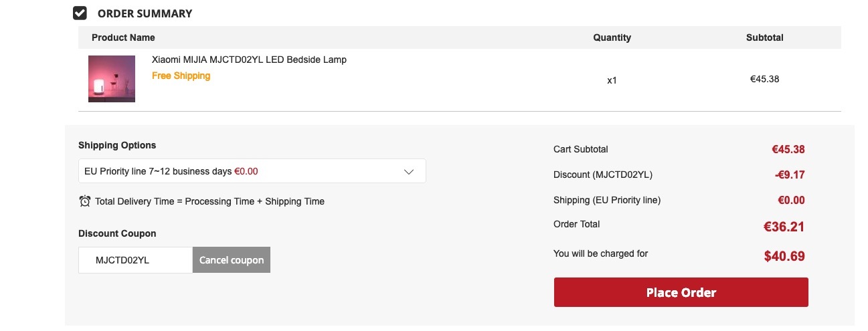868x331 pixels.
Task: Click the Order Total amount €36.21
Action: (x=784, y=227)
